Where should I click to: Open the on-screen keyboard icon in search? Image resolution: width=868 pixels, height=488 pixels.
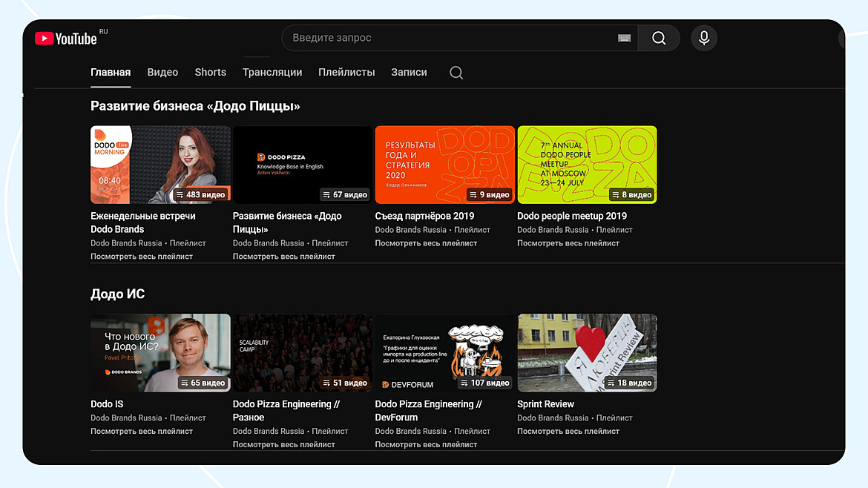coord(624,38)
